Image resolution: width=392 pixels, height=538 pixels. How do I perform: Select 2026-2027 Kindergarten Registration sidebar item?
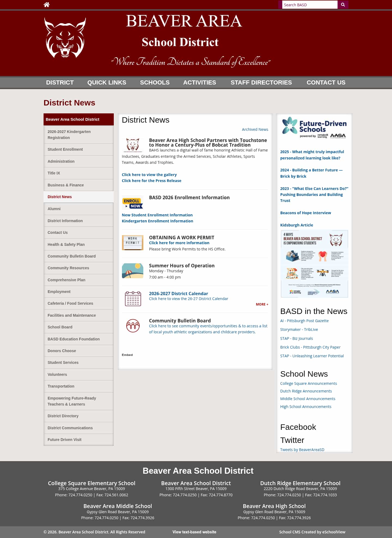(x=79, y=135)
